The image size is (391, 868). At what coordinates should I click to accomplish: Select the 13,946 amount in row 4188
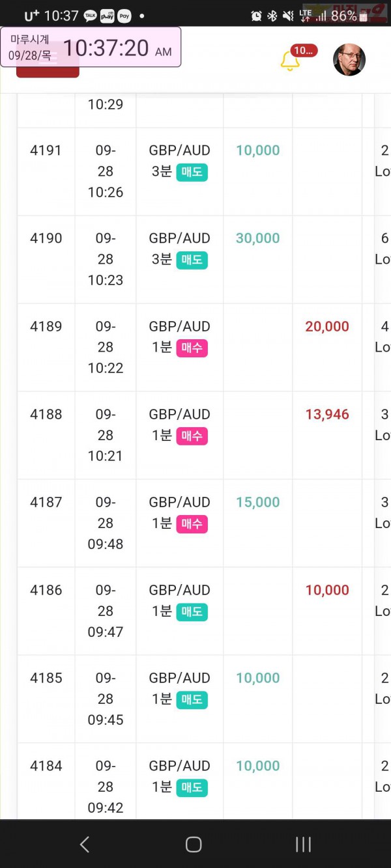pos(327,414)
